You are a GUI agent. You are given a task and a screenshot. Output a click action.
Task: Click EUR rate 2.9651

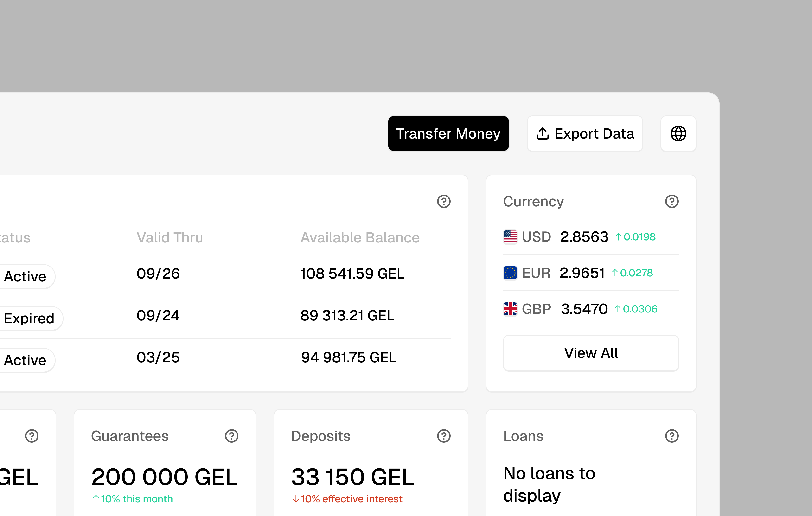click(582, 273)
